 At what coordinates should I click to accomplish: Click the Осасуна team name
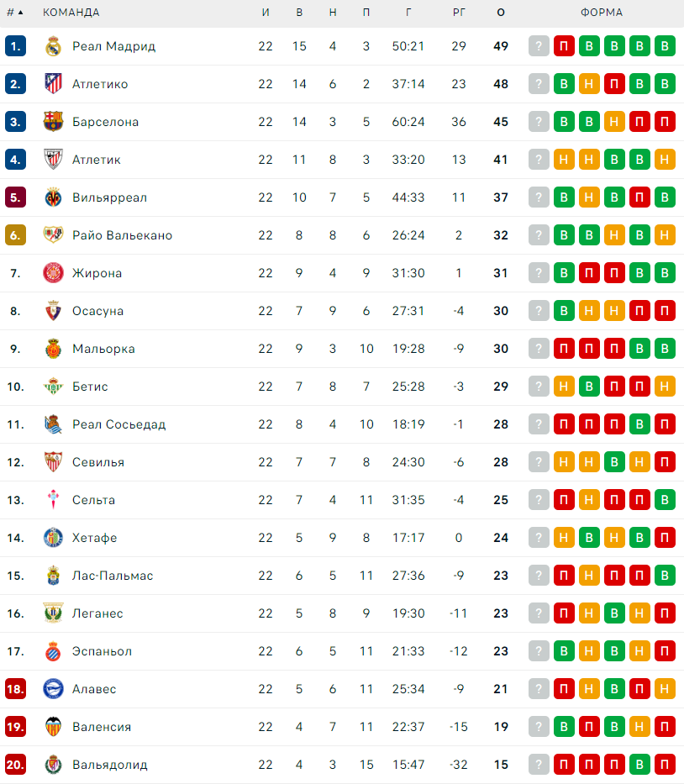(97, 311)
